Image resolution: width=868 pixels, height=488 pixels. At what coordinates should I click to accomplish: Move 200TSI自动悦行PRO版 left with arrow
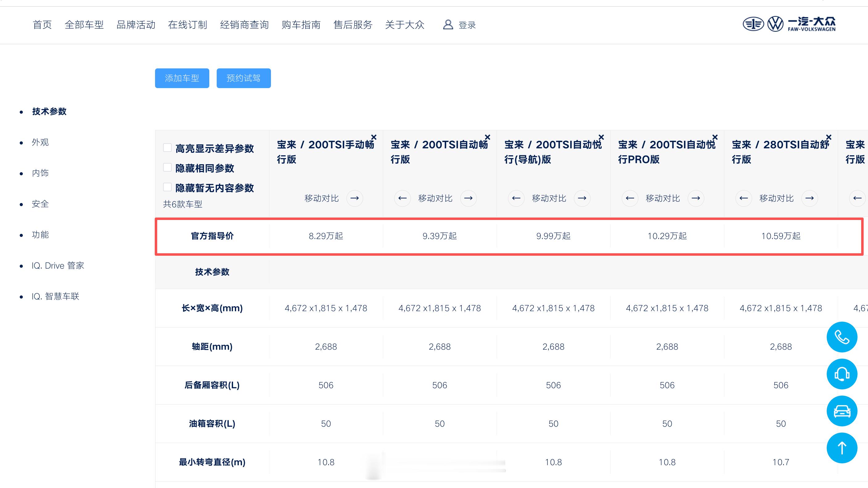click(630, 198)
